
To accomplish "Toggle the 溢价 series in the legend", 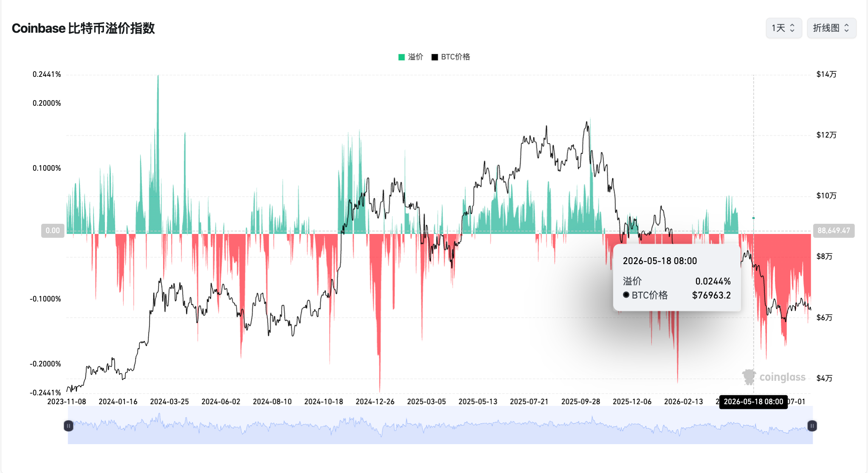I will (411, 57).
